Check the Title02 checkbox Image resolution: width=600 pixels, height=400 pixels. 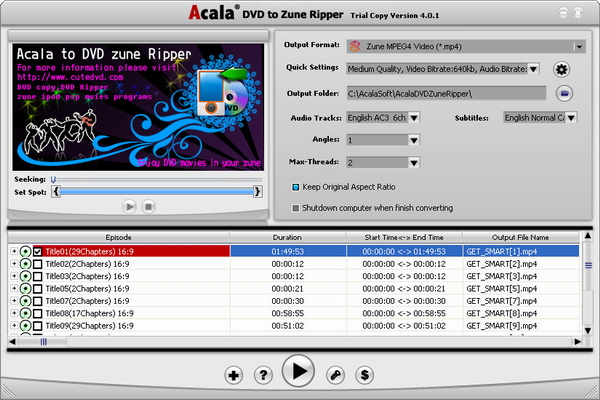(38, 264)
